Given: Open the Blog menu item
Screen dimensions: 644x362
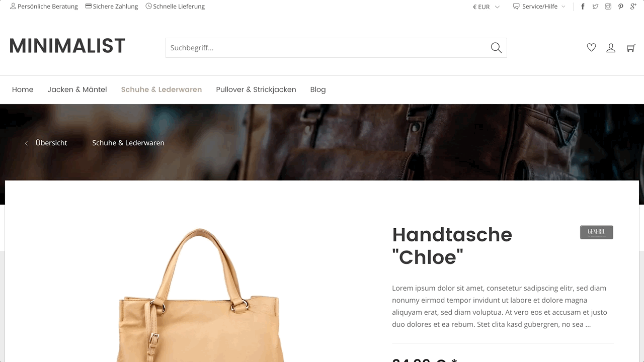Looking at the screenshot, I should [x=318, y=89].
